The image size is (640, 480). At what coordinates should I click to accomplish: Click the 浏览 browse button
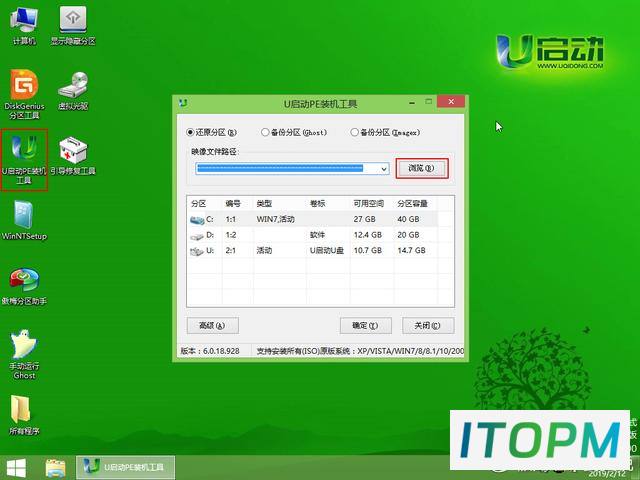click(x=422, y=168)
